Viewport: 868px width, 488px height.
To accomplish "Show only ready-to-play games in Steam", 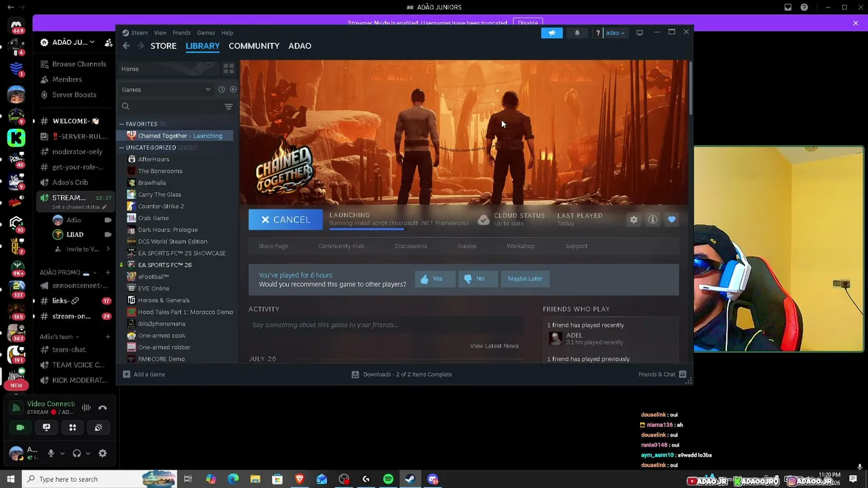I will (x=233, y=89).
